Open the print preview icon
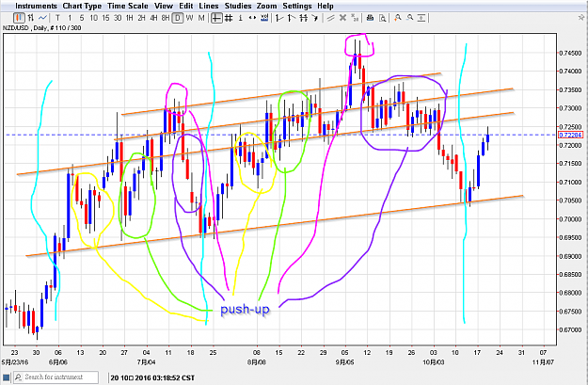 (x=382, y=18)
